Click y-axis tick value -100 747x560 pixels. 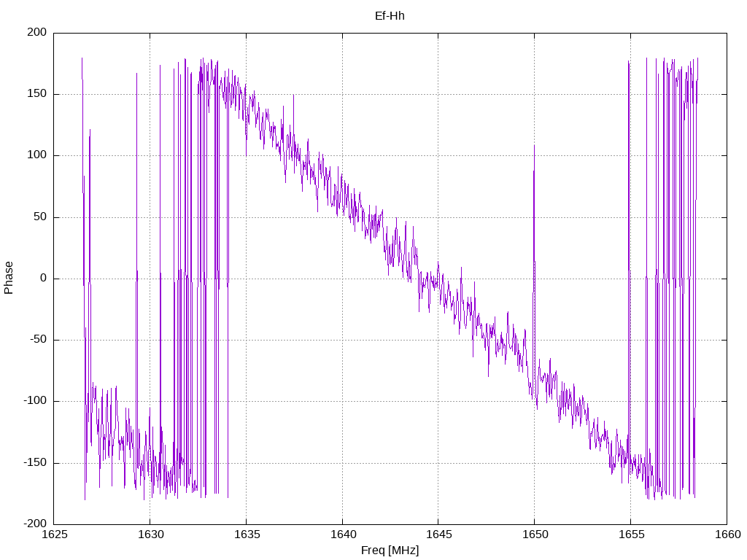point(35,401)
